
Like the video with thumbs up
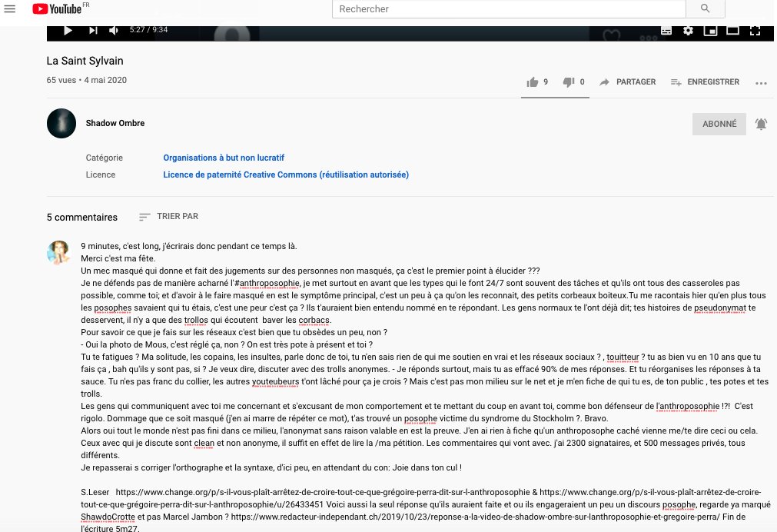point(537,81)
